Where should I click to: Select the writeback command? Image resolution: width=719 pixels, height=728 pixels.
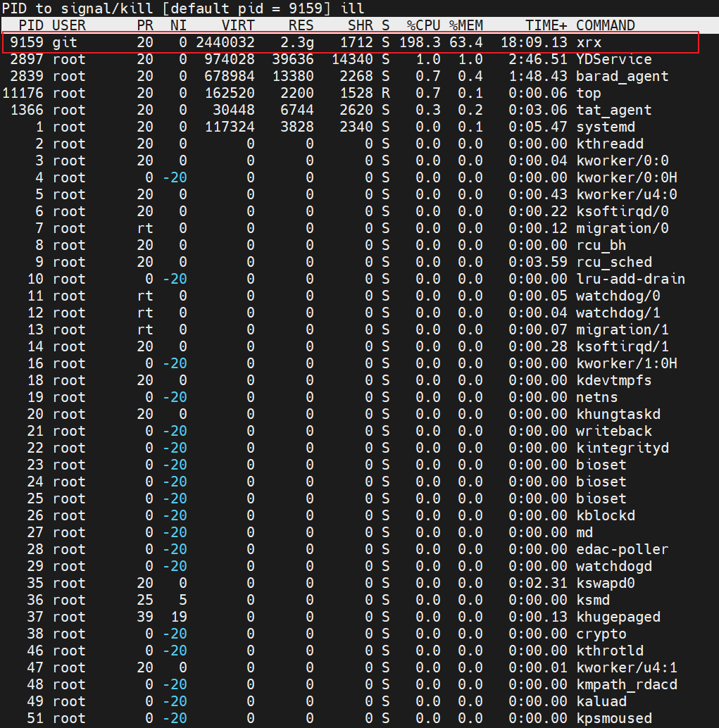[613, 431]
